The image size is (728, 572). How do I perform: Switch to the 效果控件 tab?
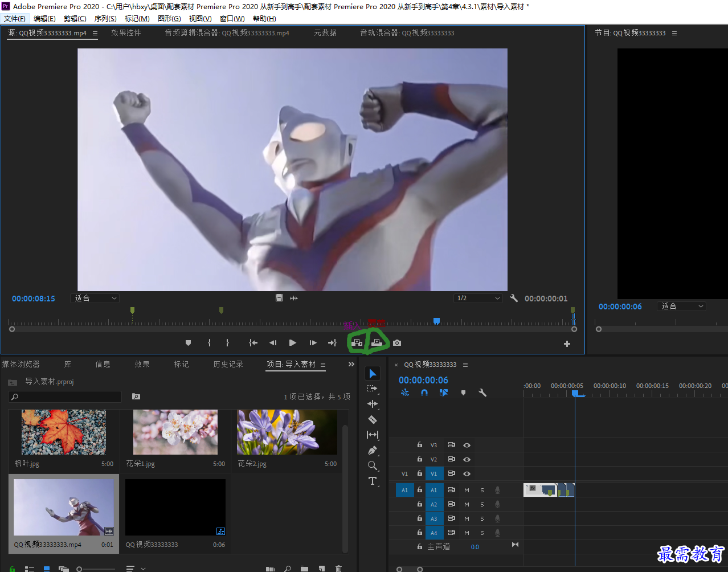[x=126, y=33]
